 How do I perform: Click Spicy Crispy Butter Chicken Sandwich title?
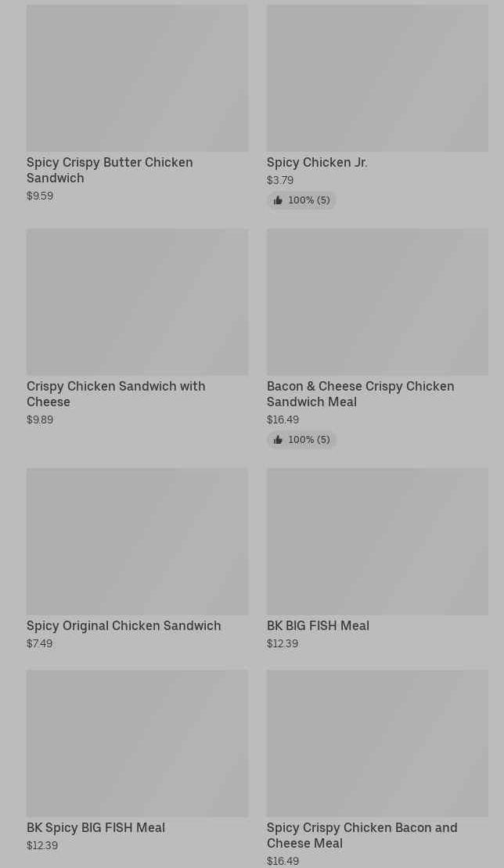(110, 170)
